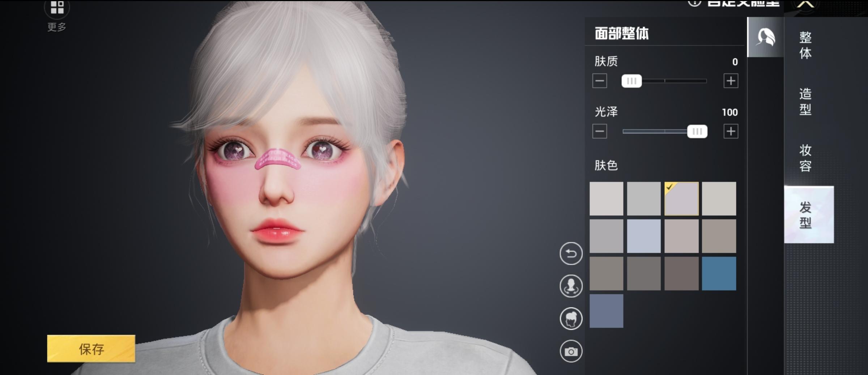Viewport: 868px width, 375px height.
Task: Click the undo arrow circle icon
Action: [571, 253]
